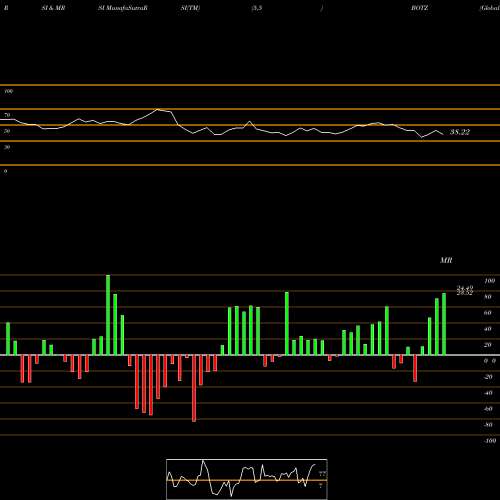Click the "SI MunafaSutraR" header text

click(123, 8)
